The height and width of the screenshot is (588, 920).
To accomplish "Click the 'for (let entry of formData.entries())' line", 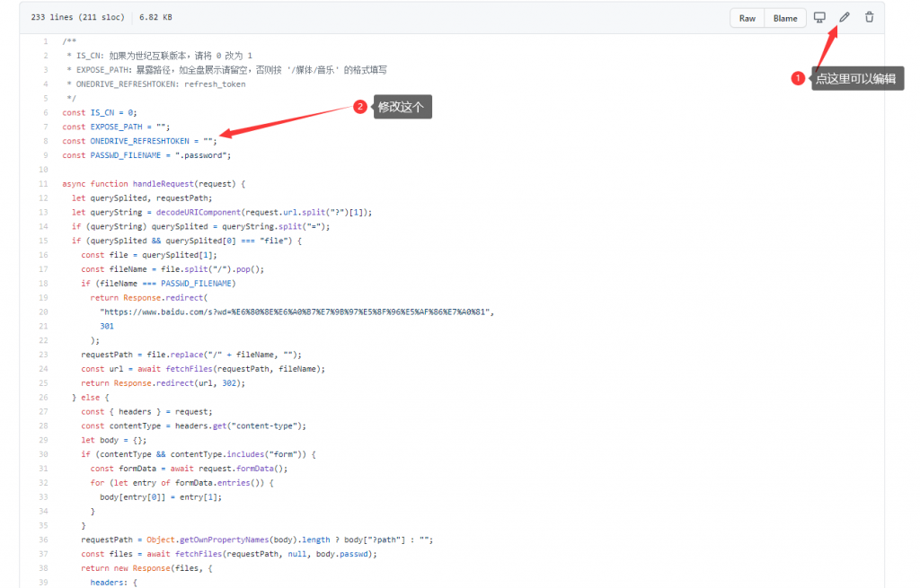I will tap(181, 482).
